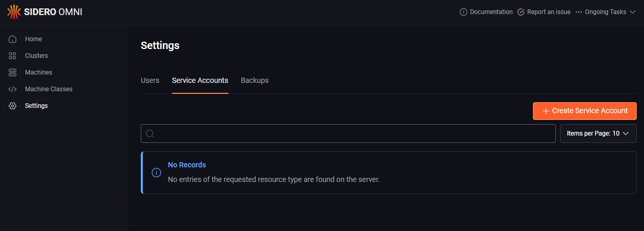Viewport: 644px width, 231px height.
Task: Switch to the Users tab
Action: 150,80
